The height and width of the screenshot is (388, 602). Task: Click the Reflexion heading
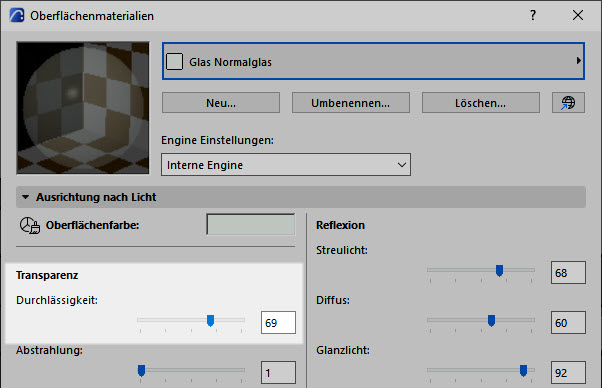coord(340,225)
